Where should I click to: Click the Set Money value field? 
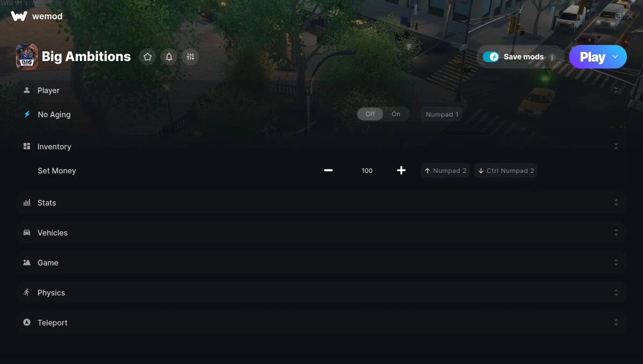coord(367,171)
